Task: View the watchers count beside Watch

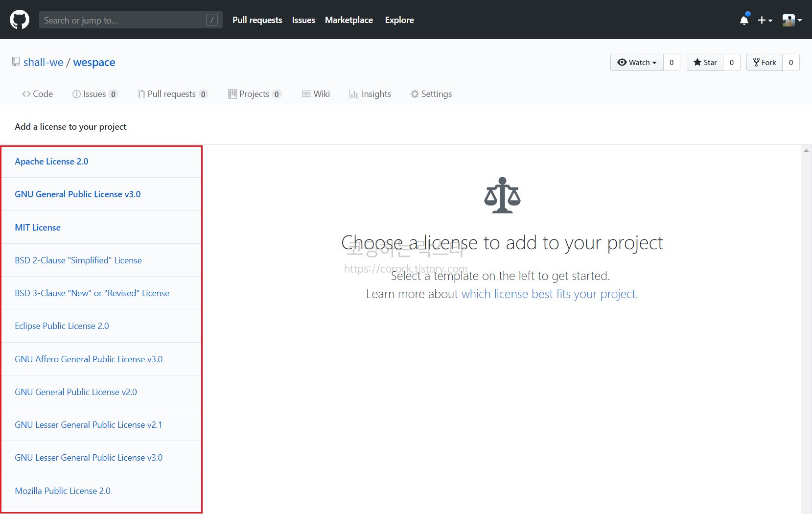Action: [672, 62]
